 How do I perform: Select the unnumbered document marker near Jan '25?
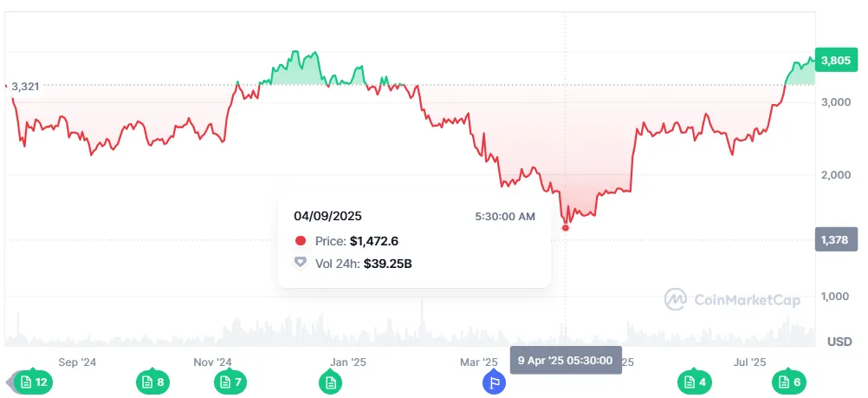point(329,382)
